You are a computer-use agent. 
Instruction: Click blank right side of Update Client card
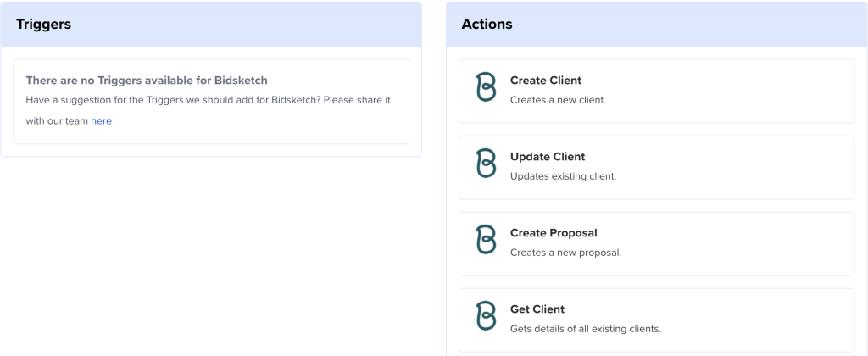[x=746, y=167]
